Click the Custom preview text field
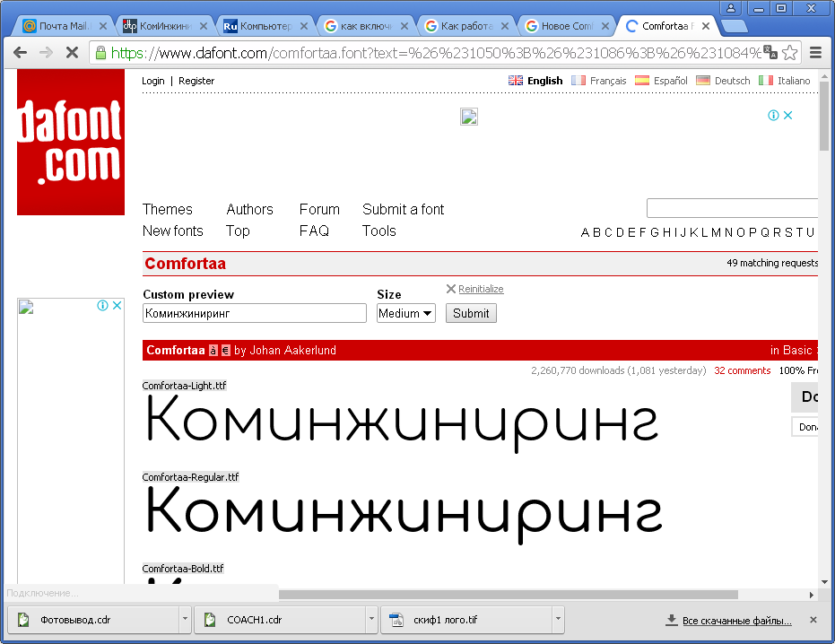This screenshot has width=835, height=644. (255, 313)
